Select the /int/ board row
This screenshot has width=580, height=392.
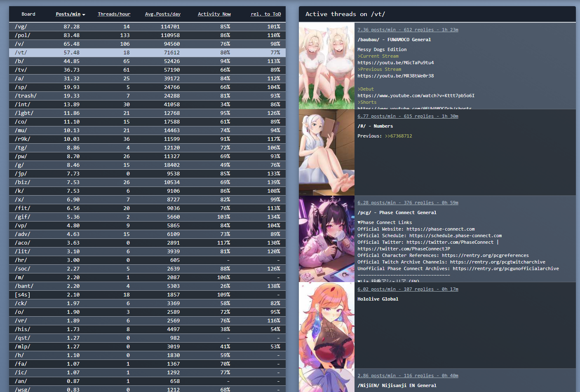pyautogui.click(x=147, y=105)
